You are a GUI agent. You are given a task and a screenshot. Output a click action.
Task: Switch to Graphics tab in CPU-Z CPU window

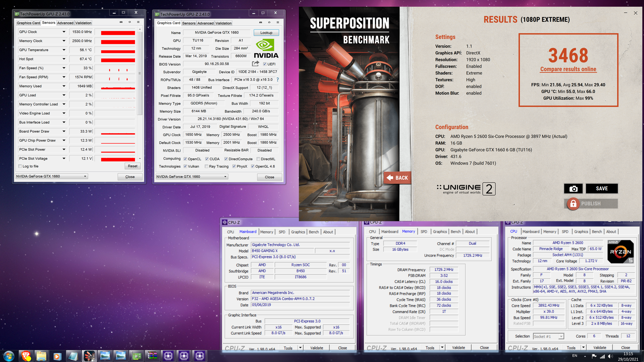click(581, 232)
